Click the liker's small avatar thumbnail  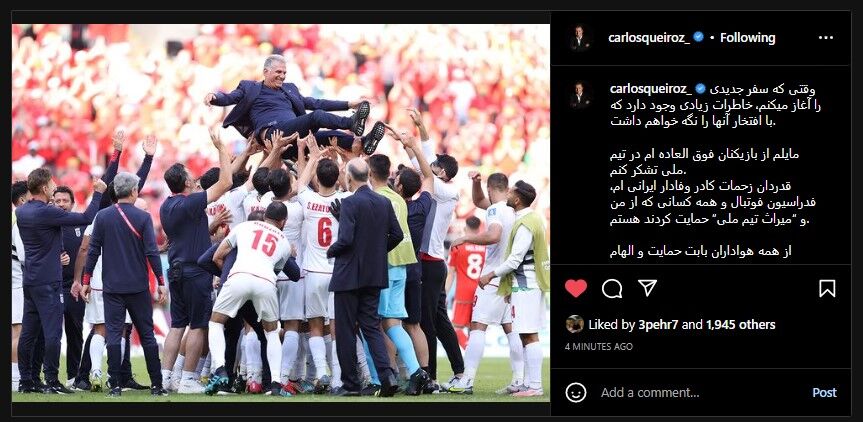click(x=575, y=324)
